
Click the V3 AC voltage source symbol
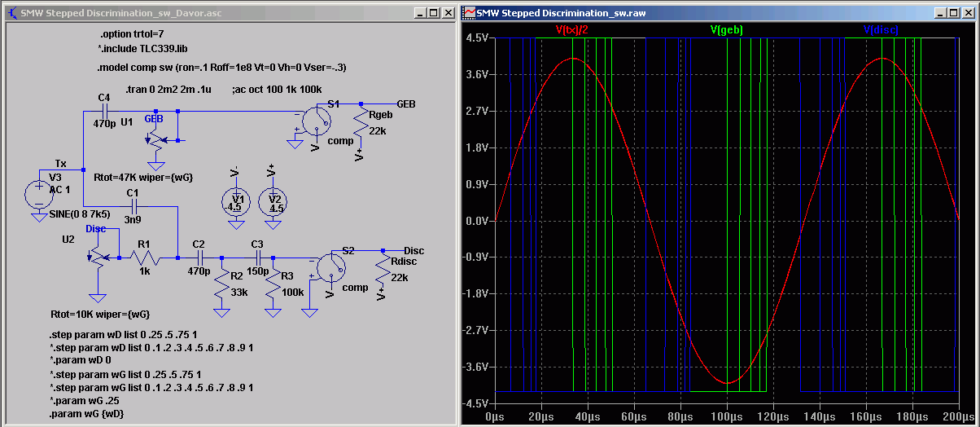[37, 194]
